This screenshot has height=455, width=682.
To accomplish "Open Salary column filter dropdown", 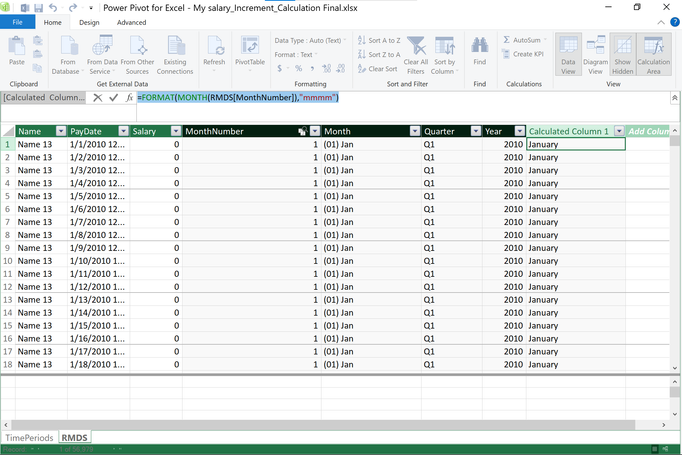I will [x=176, y=131].
